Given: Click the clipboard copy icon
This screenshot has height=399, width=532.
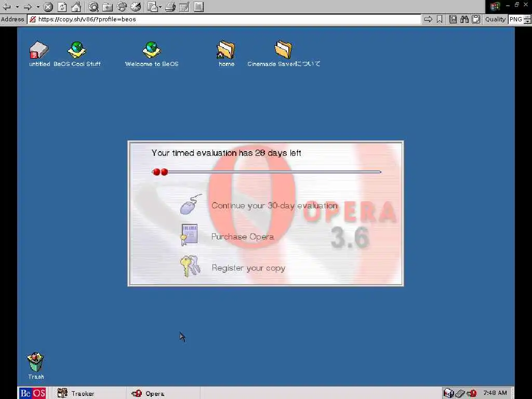Looking at the screenshot, I should pos(476,19).
